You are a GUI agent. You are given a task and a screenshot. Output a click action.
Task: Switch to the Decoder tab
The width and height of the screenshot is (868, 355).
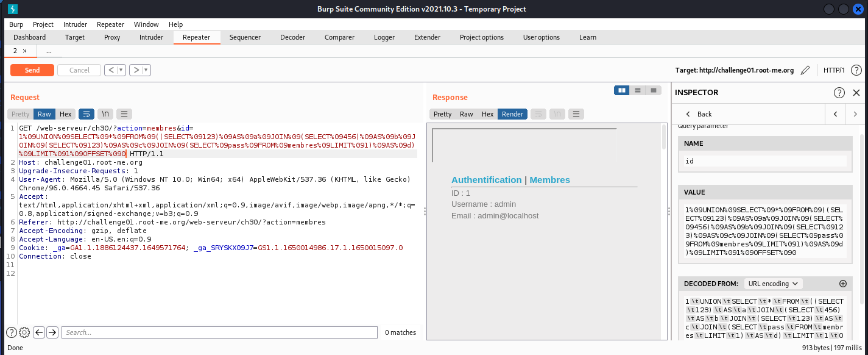(292, 37)
